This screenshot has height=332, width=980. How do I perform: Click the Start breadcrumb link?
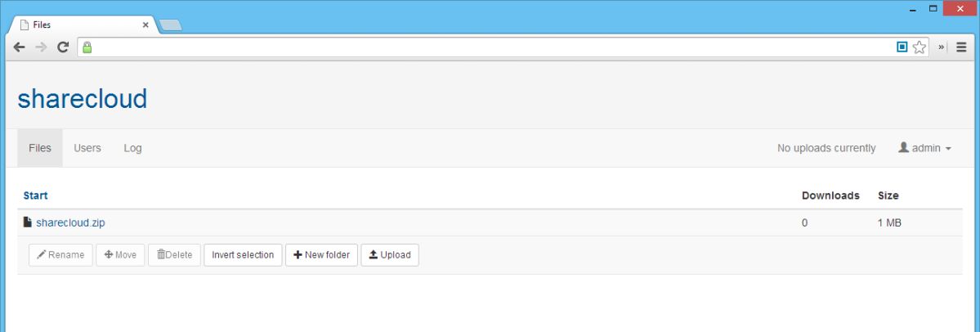36,195
